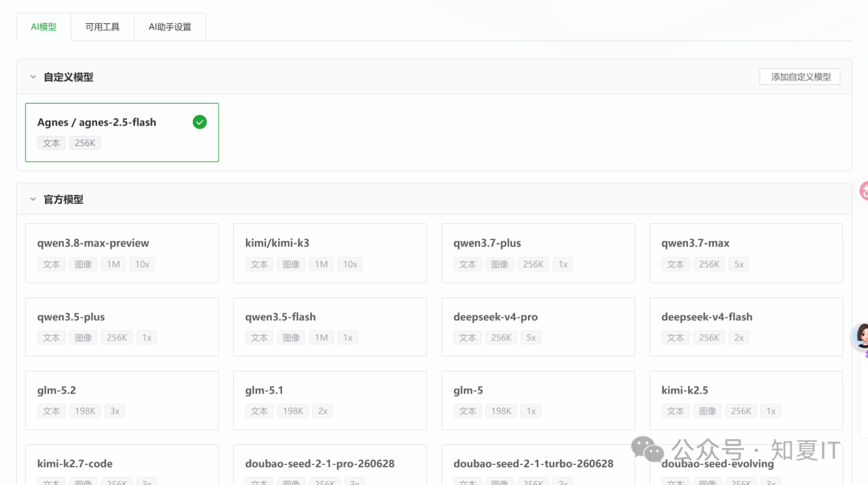Open the 可用工具 tab
This screenshot has height=485, width=868.
(102, 27)
